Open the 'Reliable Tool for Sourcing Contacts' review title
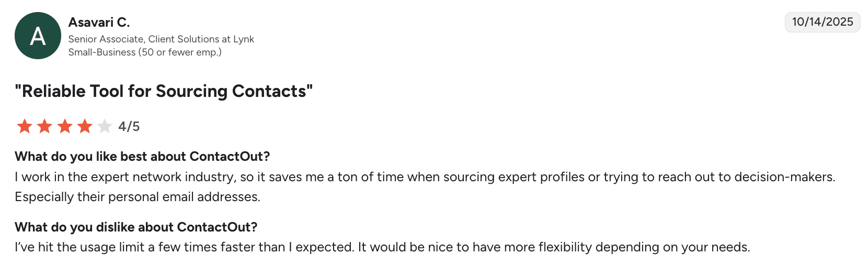This screenshot has height=265, width=868. point(164,91)
